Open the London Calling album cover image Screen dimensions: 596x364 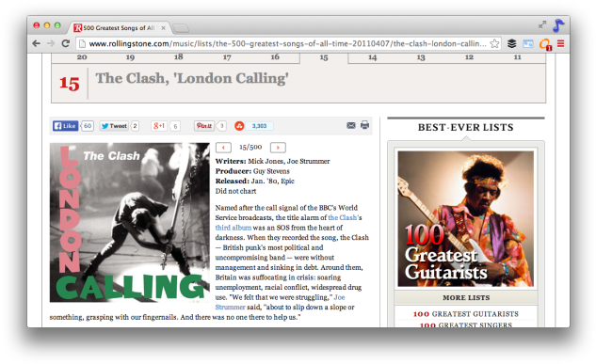tap(130, 222)
